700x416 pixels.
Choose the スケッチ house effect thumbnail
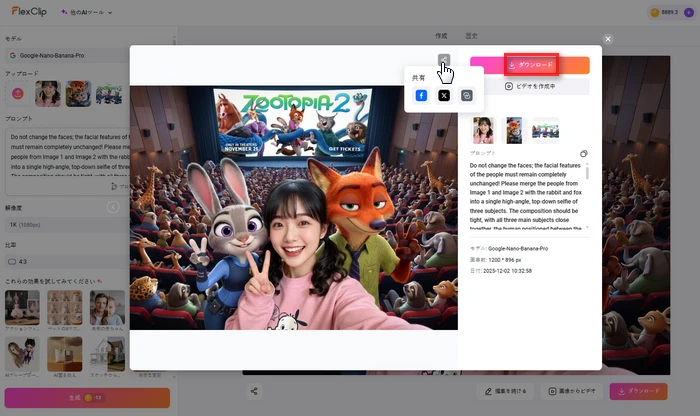107,354
